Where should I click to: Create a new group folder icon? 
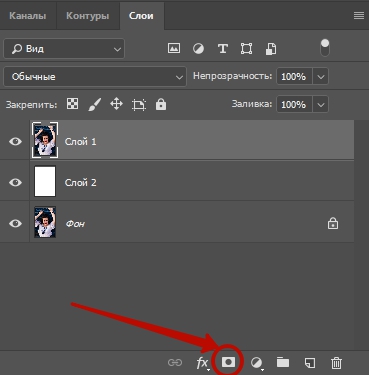pos(283,362)
